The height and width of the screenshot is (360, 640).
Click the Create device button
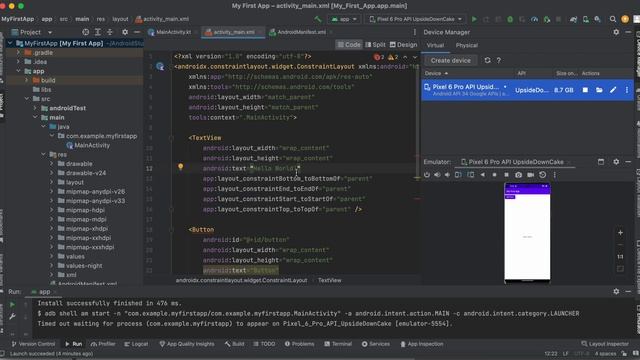[450, 60]
